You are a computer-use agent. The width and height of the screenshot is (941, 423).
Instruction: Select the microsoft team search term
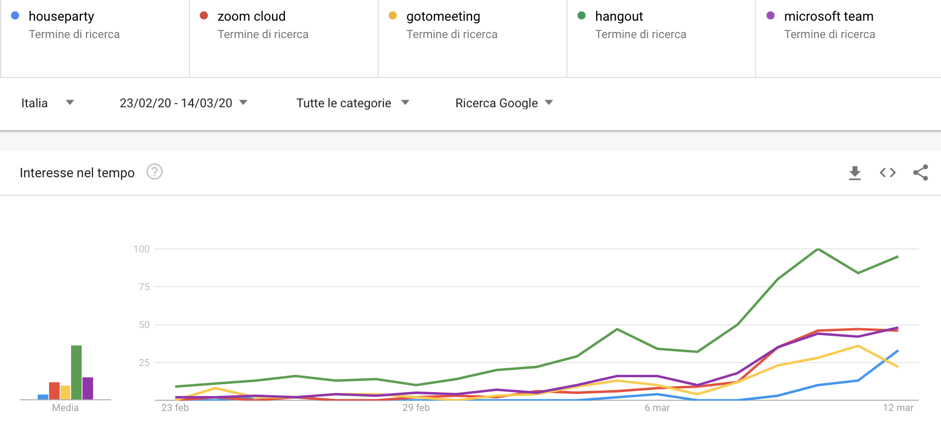tap(848, 38)
